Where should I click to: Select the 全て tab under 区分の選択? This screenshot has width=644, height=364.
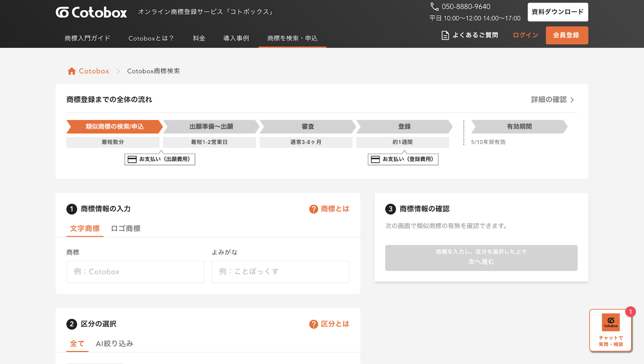pyautogui.click(x=77, y=344)
